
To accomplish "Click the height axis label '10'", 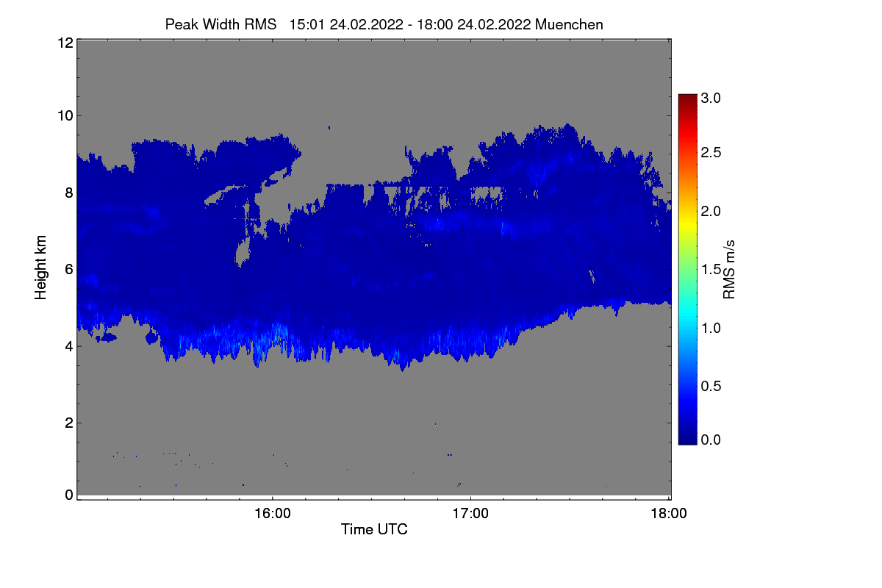I will pyautogui.click(x=65, y=115).
